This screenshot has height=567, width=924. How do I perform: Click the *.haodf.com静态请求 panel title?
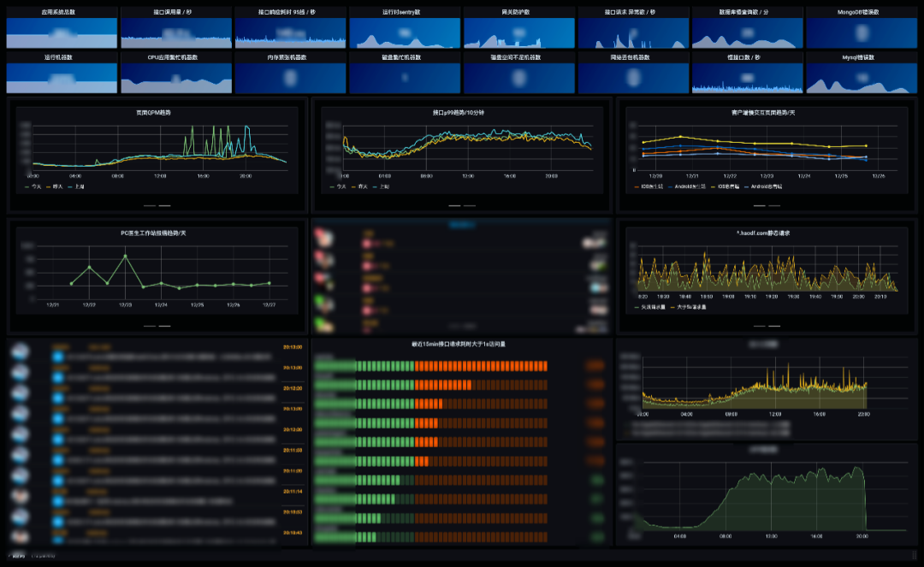pyautogui.click(x=763, y=233)
